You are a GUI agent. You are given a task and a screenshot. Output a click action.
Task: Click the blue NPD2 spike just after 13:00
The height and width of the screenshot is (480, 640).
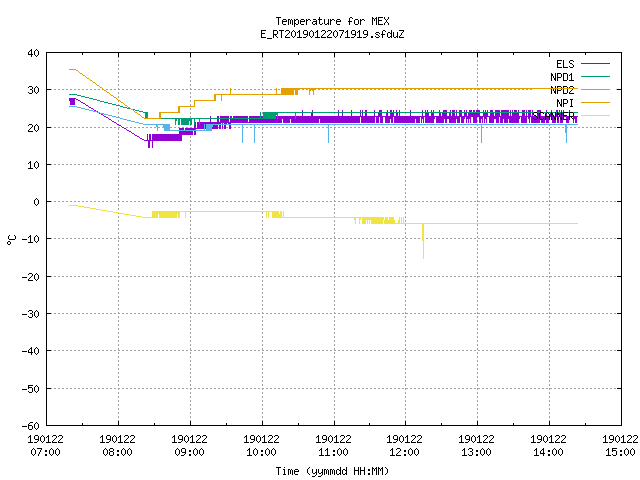coord(482,134)
